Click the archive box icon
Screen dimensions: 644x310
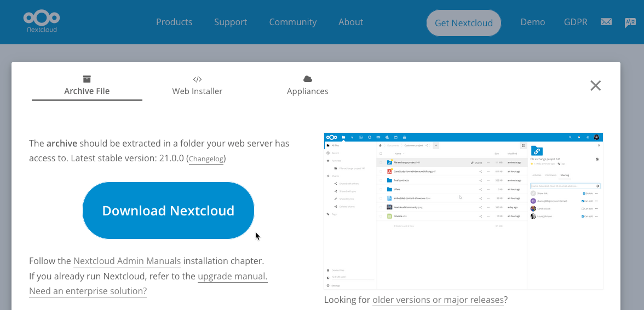pyautogui.click(x=87, y=79)
